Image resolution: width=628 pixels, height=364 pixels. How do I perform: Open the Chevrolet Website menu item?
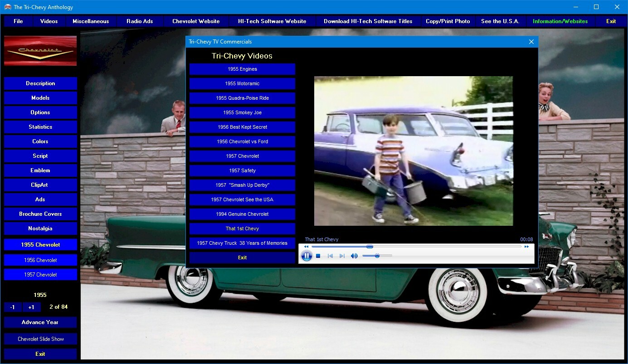[196, 21]
